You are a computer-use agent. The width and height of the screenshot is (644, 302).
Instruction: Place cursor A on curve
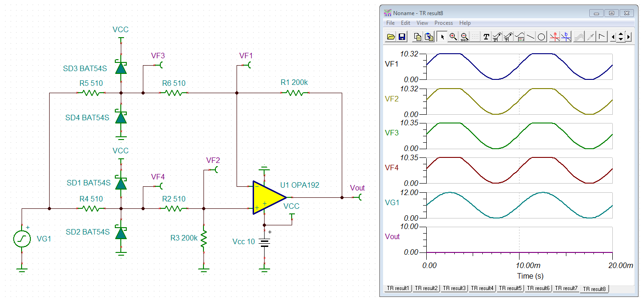click(x=555, y=37)
